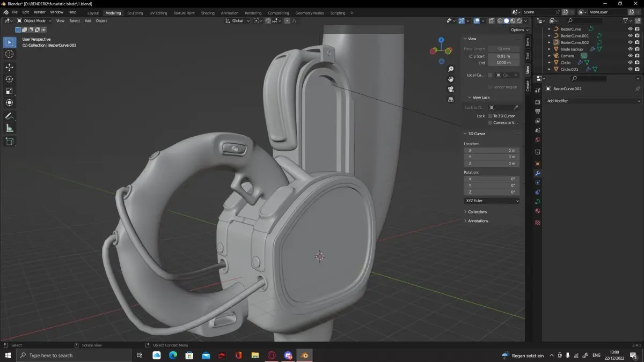Open the Texture properties tab
Image resolution: width=644 pixels, height=362 pixels.
tap(537, 223)
